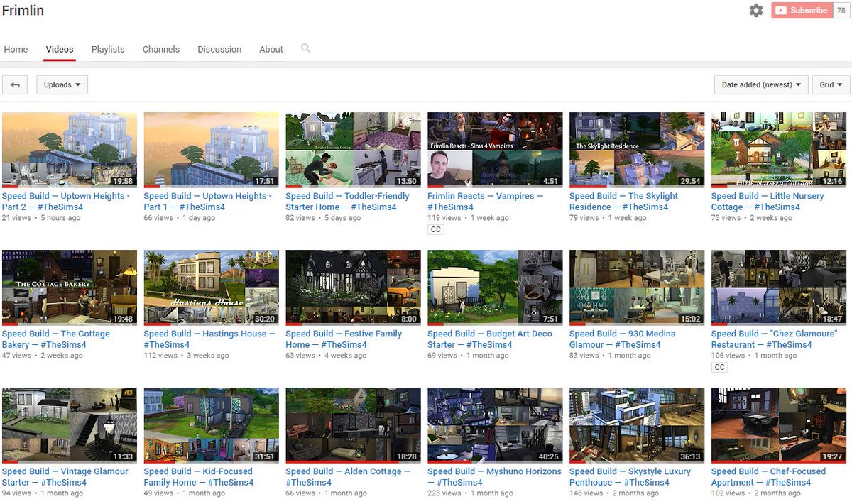The width and height of the screenshot is (852, 504).
Task: Click CC badge under Chez Glamoure Restaurant
Action: pos(719,368)
